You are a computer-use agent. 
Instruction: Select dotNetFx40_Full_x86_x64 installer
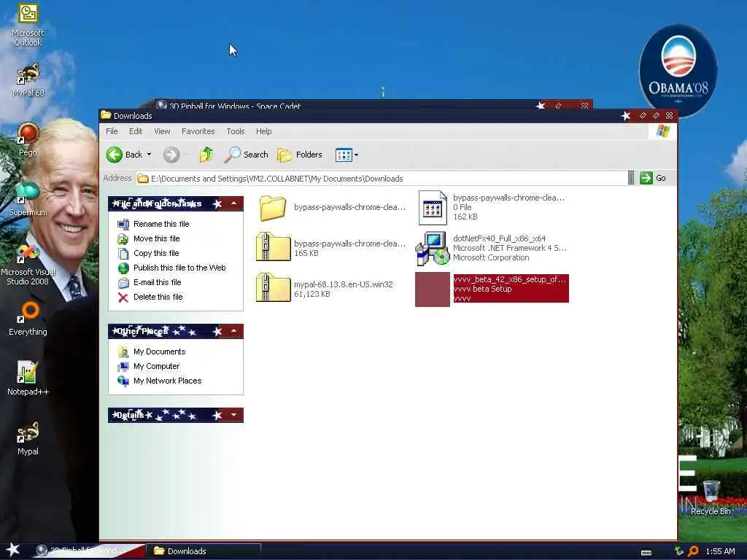[492, 248]
